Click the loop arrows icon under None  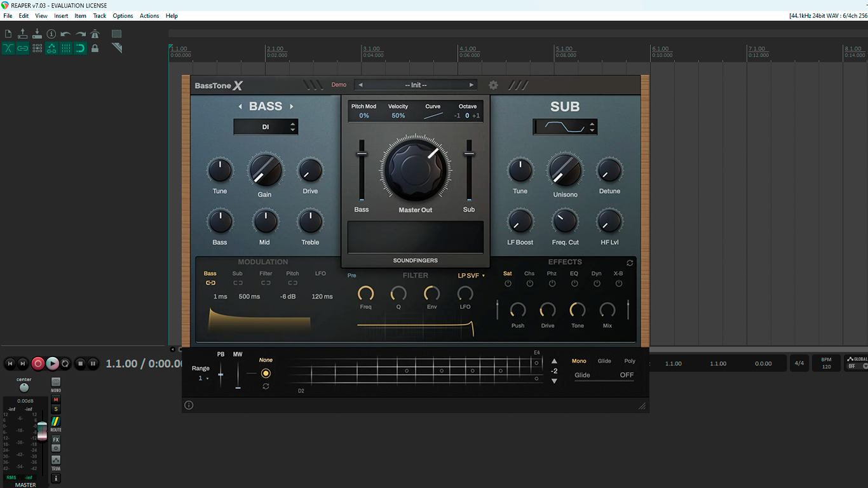266,386
